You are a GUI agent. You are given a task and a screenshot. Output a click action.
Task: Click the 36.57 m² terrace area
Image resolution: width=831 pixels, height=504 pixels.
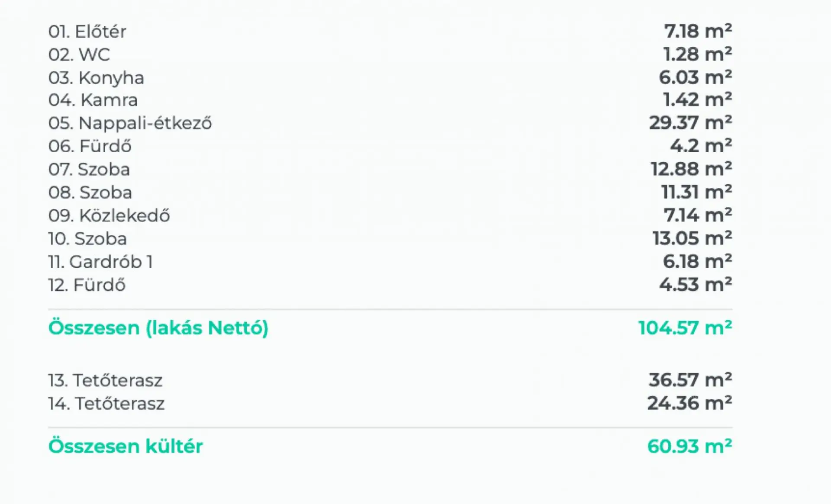[x=690, y=380]
